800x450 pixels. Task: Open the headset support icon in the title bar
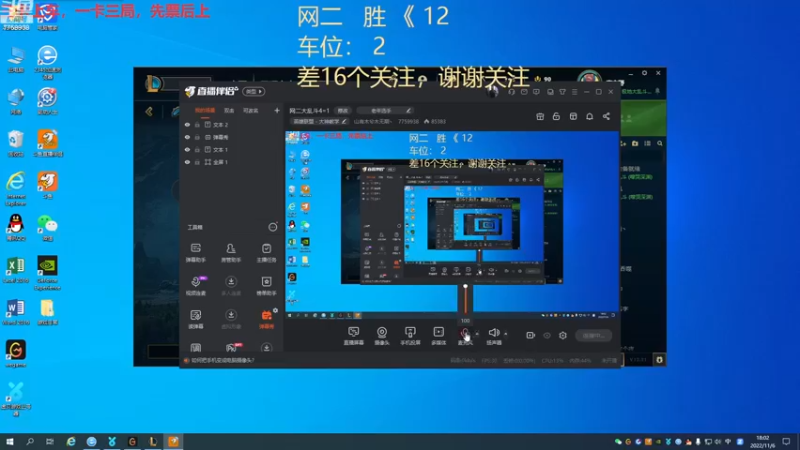(512, 92)
